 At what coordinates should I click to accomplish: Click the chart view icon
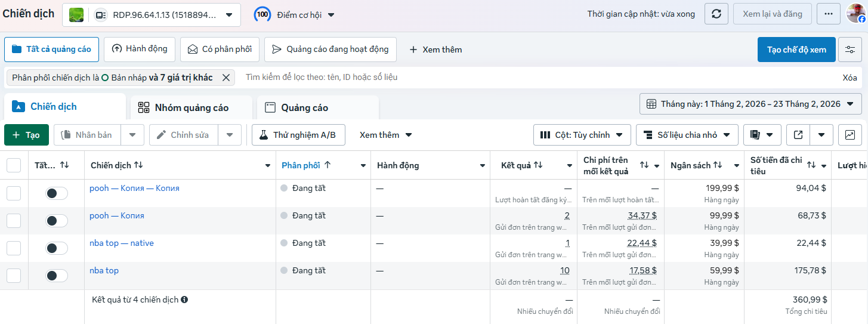click(850, 135)
